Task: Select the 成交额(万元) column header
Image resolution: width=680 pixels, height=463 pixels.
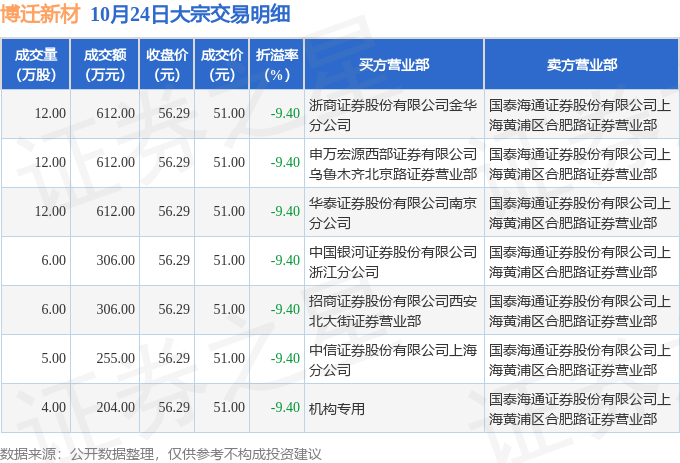Action: pyautogui.click(x=105, y=64)
